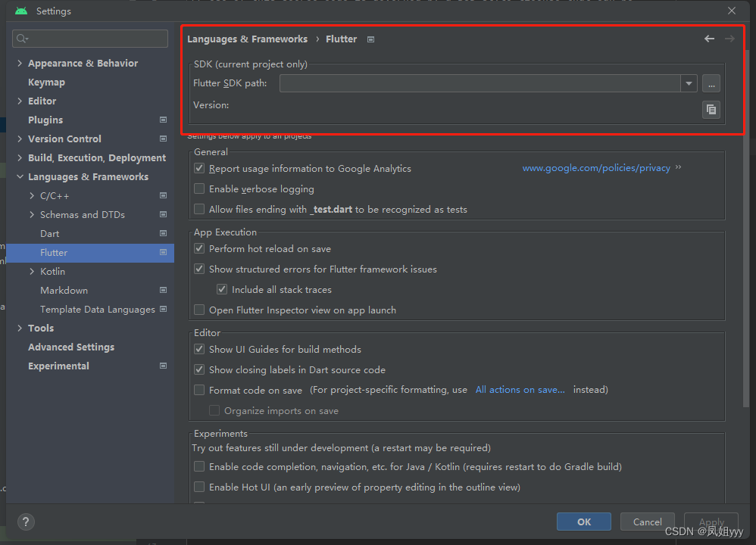Image resolution: width=756 pixels, height=545 pixels.
Task: Expand Version Control section
Action: (20, 139)
